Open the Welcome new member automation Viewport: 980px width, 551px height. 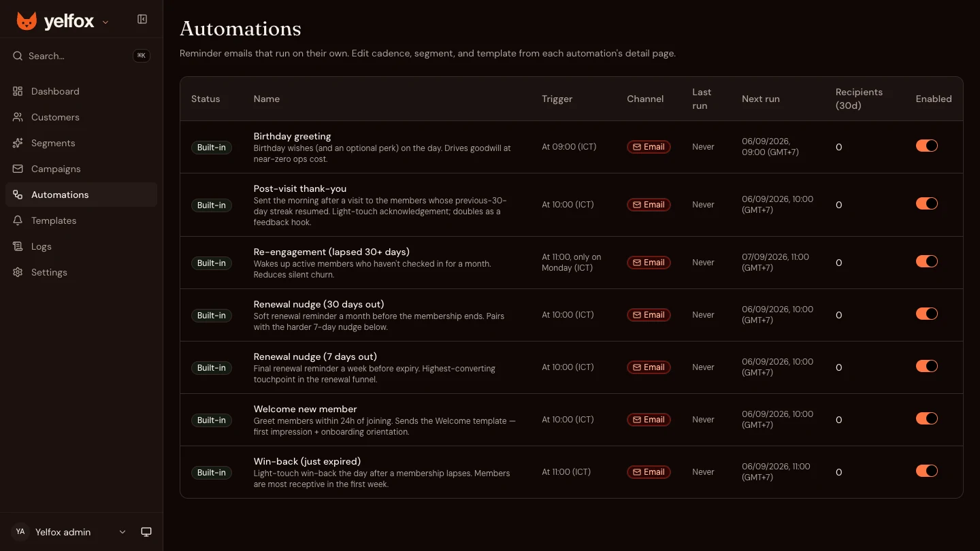click(305, 409)
